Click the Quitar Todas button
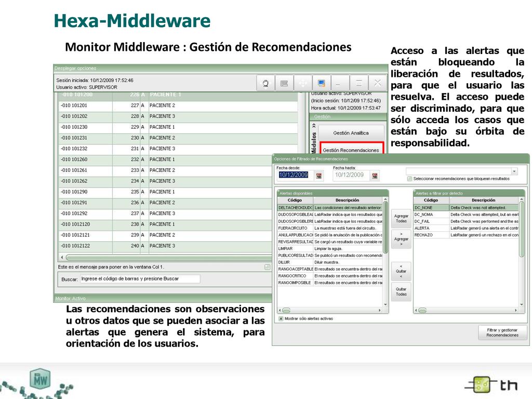This screenshot has height=399, width=532. click(401, 291)
